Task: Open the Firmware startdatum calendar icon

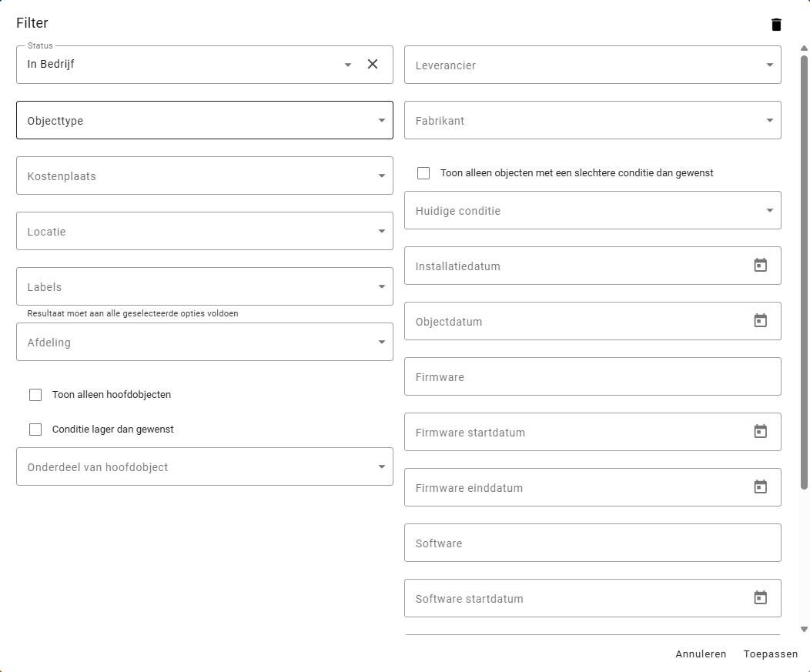Action: tap(760, 432)
